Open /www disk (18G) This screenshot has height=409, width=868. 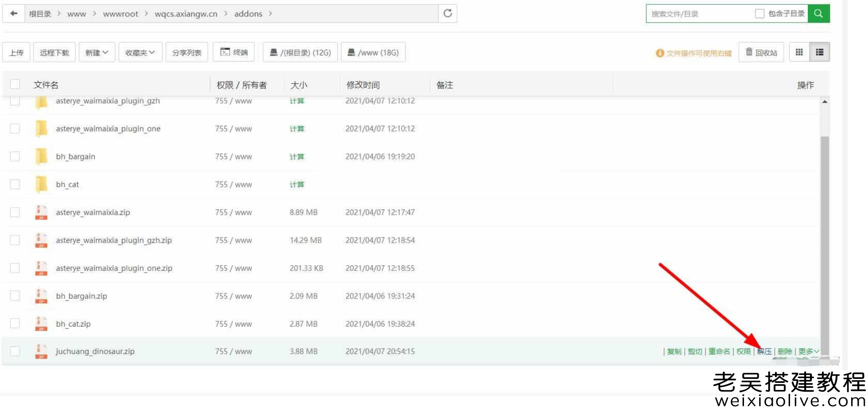click(x=373, y=52)
